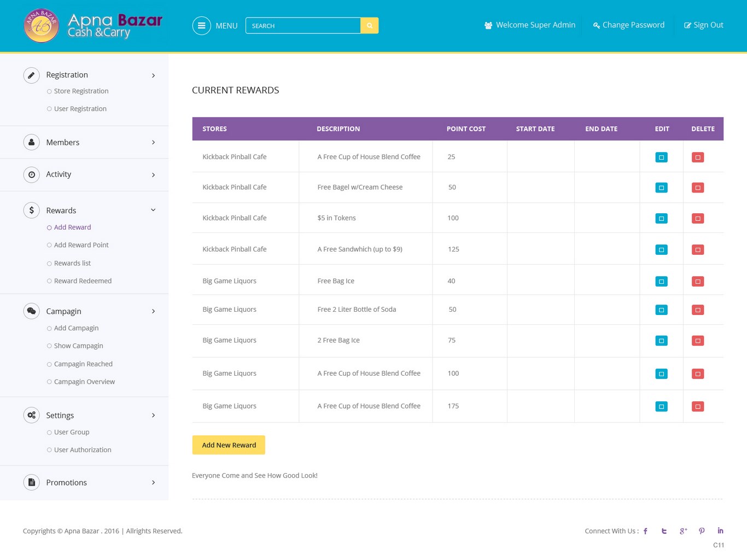Viewport: 747px width, 560px height.
Task: Select the Store Registration sidebar option
Action: [81, 91]
